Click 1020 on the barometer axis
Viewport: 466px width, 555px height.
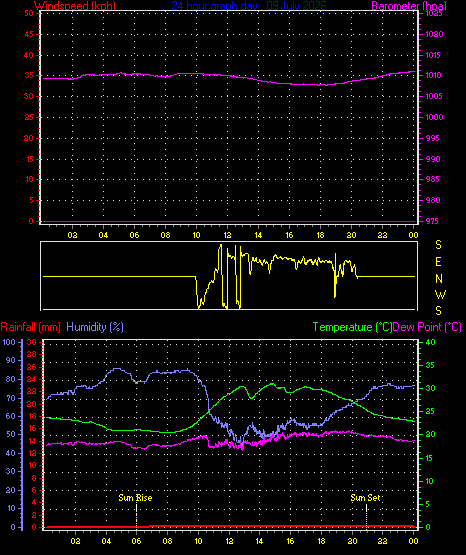(434, 34)
